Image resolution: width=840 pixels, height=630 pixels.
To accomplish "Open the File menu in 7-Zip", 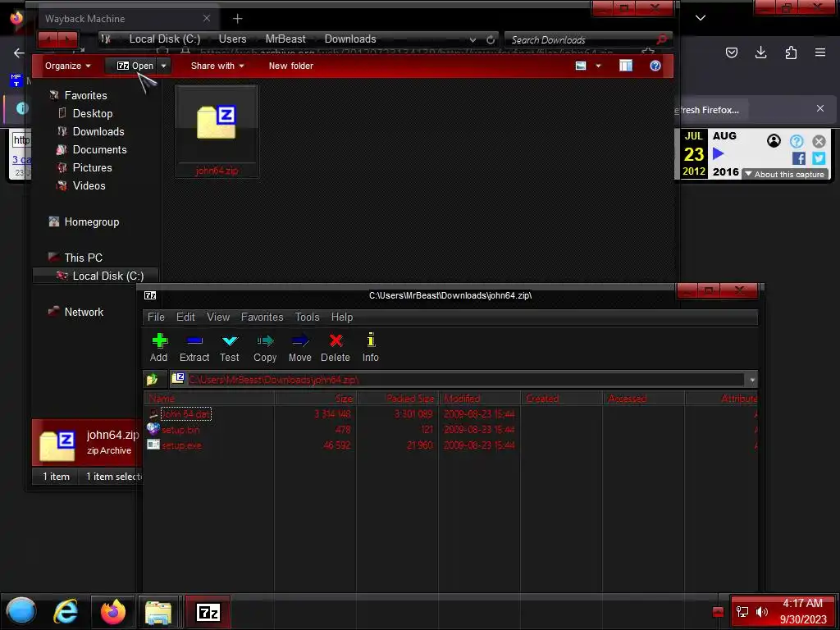I will click(x=156, y=317).
